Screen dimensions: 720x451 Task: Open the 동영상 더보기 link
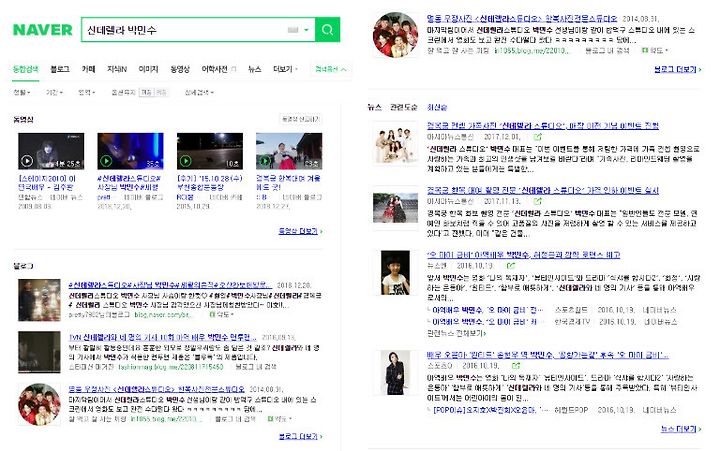click(x=300, y=231)
